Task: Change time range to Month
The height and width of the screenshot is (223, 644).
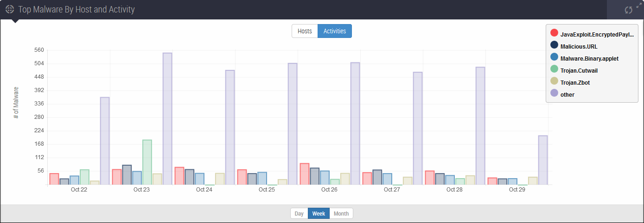Action: click(x=341, y=213)
